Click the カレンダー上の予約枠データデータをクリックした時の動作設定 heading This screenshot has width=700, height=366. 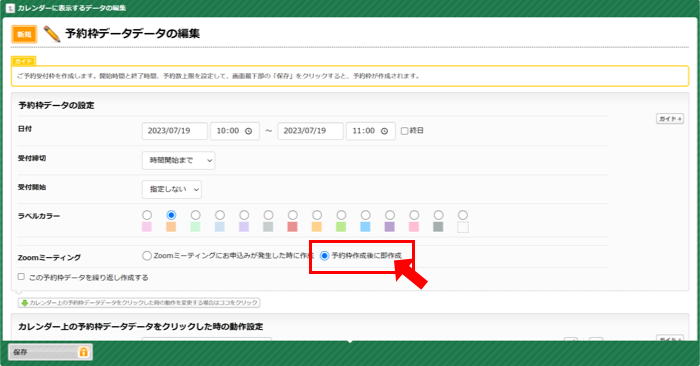click(141, 327)
